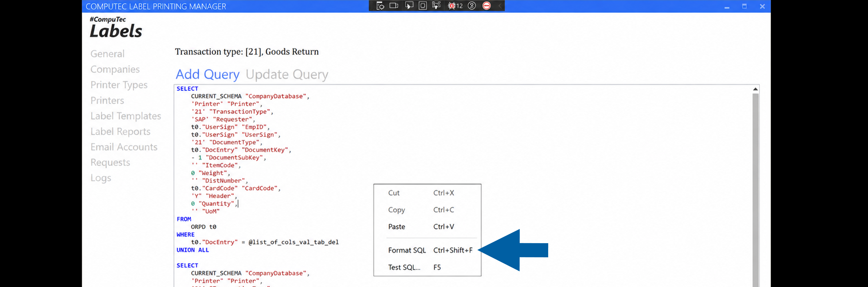Click the COMPUTEC LABEL PRINTING MANAGER title text
868x287 pixels.
(x=156, y=7)
